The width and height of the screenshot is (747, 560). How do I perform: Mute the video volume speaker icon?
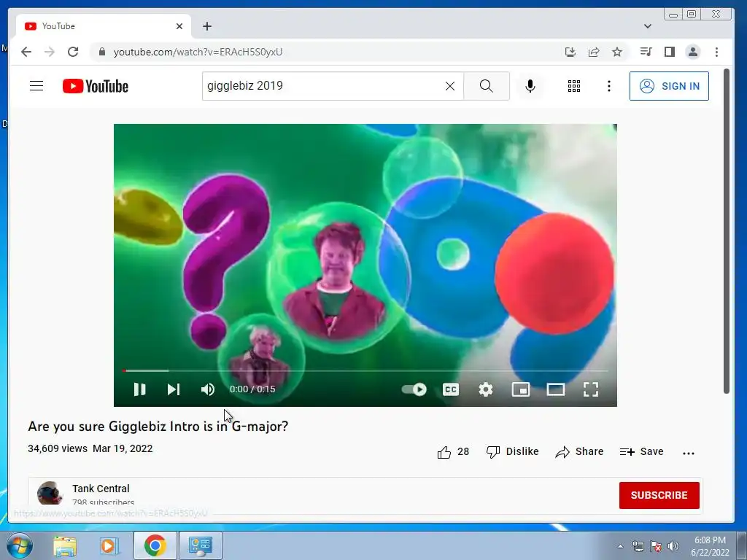pos(207,389)
